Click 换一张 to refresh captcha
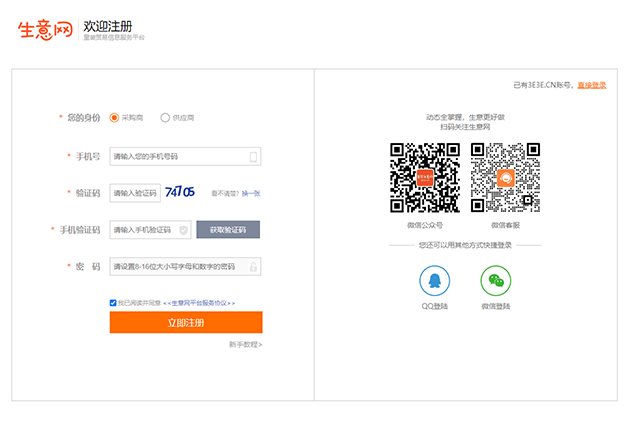Viewport: 628px width, 422px height. [x=251, y=193]
